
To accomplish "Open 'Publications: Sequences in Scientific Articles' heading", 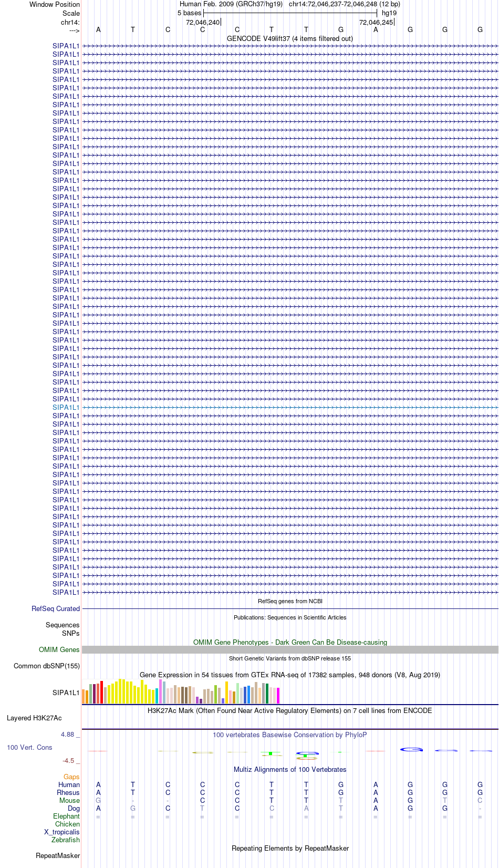I will (290, 617).
